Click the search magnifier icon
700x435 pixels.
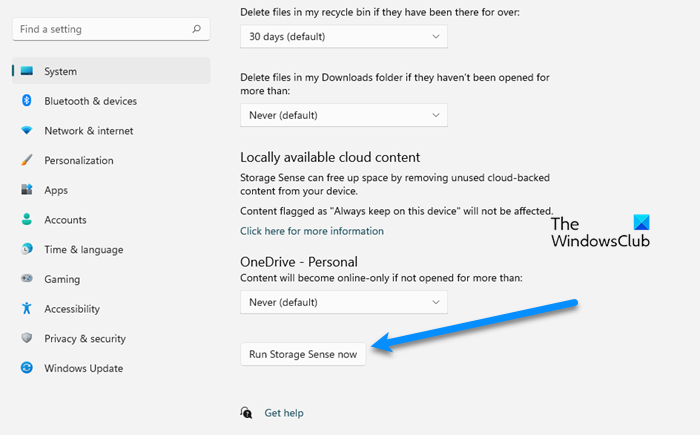(195, 29)
